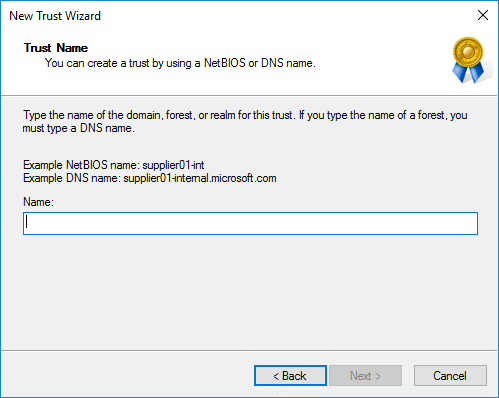Screen dimensions: 499x398
Task: Click the supplier01-internal.microsoft.com example text
Action: 200,178
